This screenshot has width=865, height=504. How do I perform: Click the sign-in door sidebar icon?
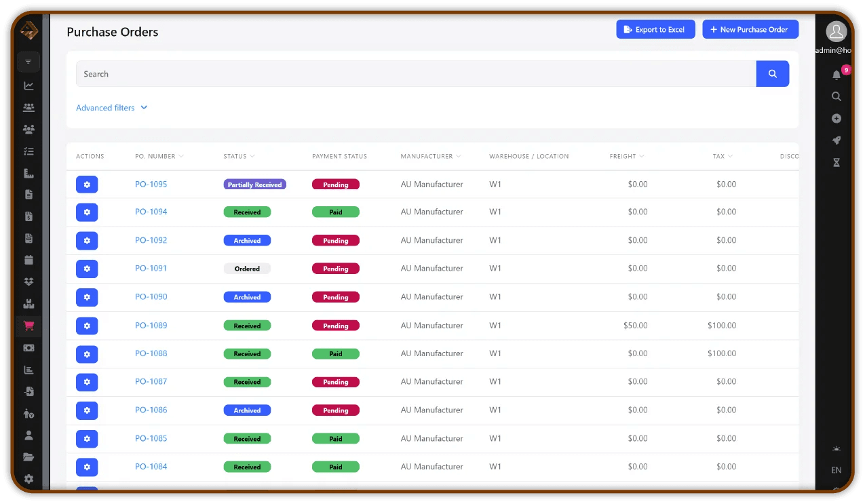coord(28,391)
